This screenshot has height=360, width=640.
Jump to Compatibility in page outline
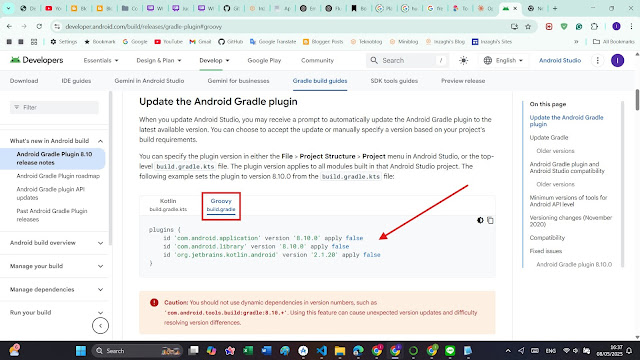point(547,238)
